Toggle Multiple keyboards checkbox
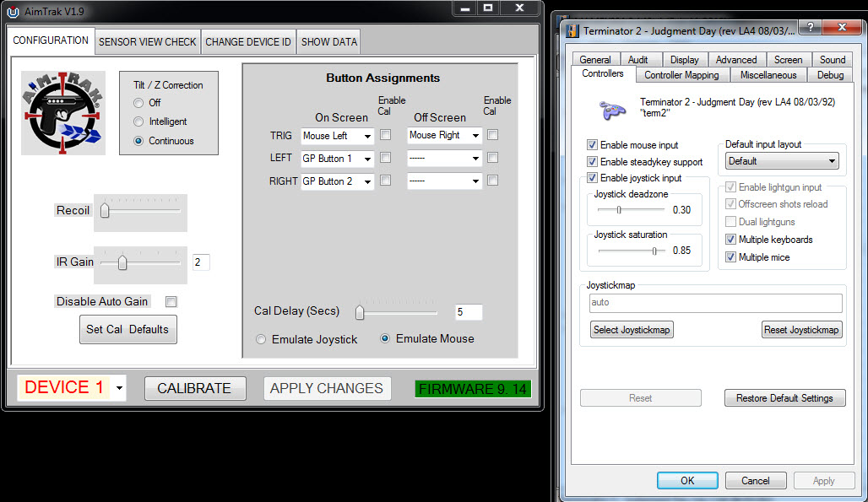 [x=730, y=240]
